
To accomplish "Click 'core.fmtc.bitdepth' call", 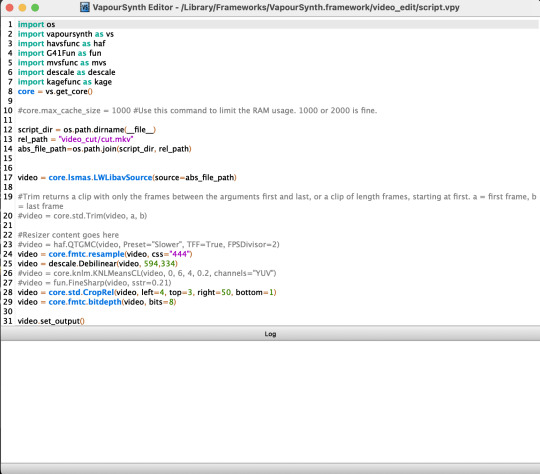I will click(x=85, y=302).
